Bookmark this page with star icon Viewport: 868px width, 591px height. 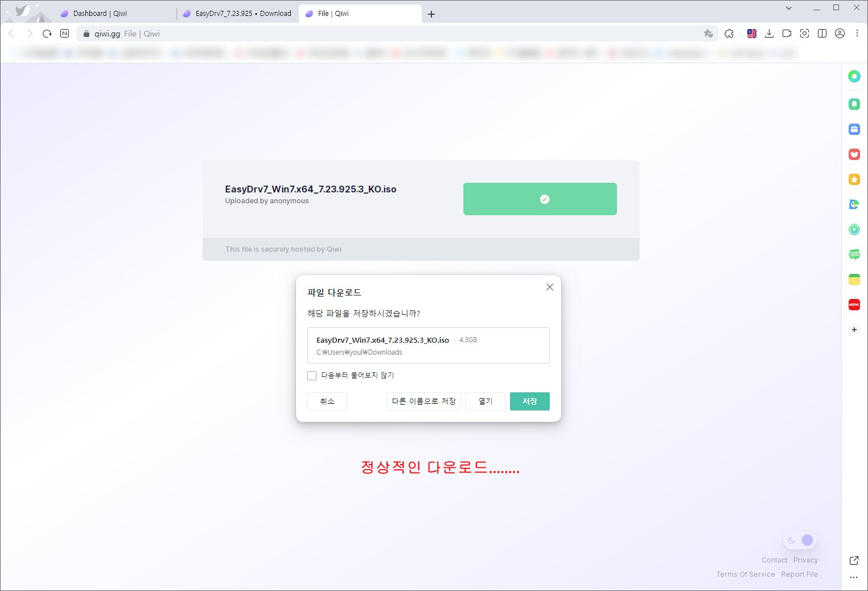[x=709, y=34]
